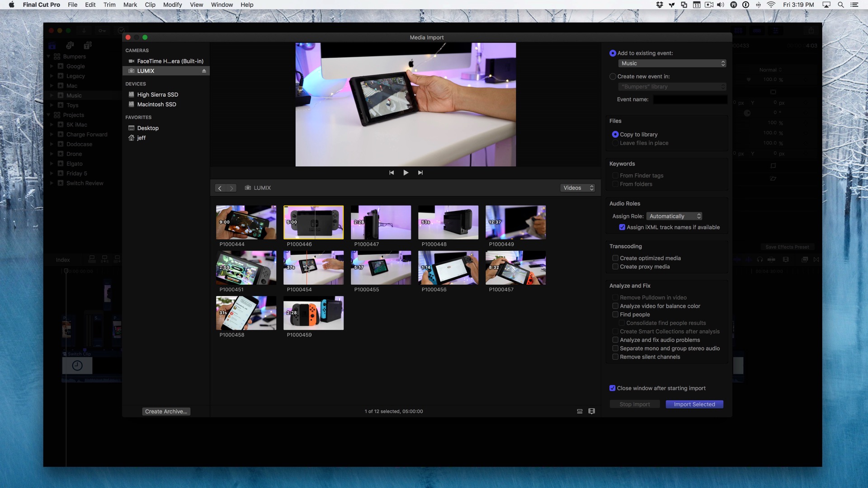Open the File menu
This screenshot has height=488, width=868.
pyautogui.click(x=72, y=5)
